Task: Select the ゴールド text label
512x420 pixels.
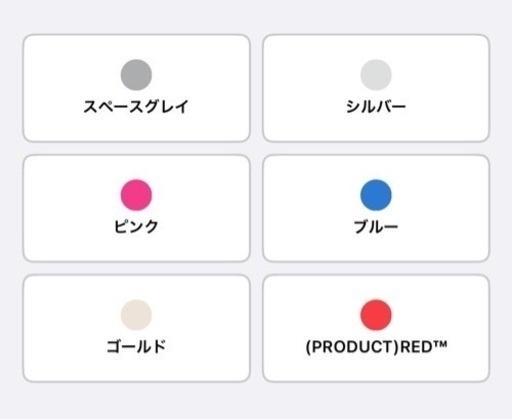Action: coord(136,346)
